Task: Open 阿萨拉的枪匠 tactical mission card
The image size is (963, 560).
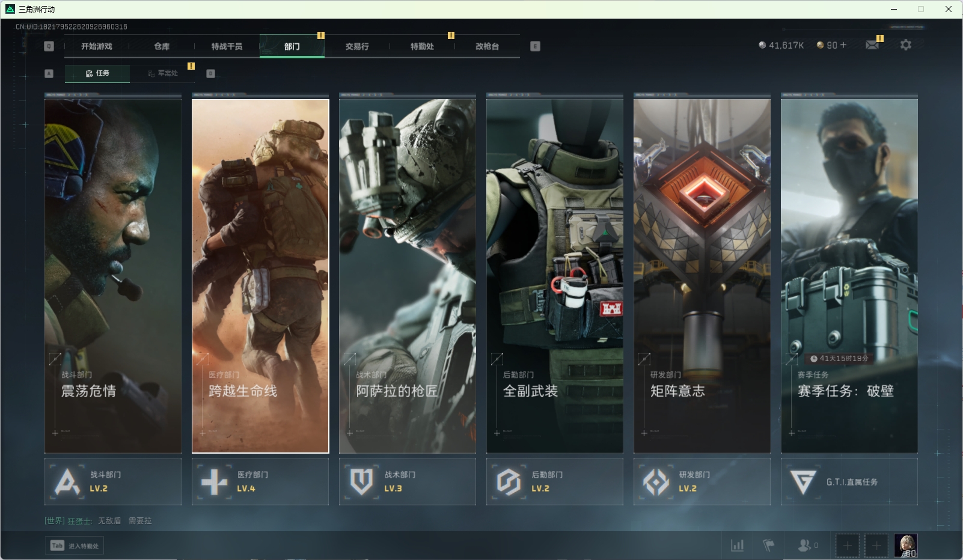Action: [x=408, y=276]
